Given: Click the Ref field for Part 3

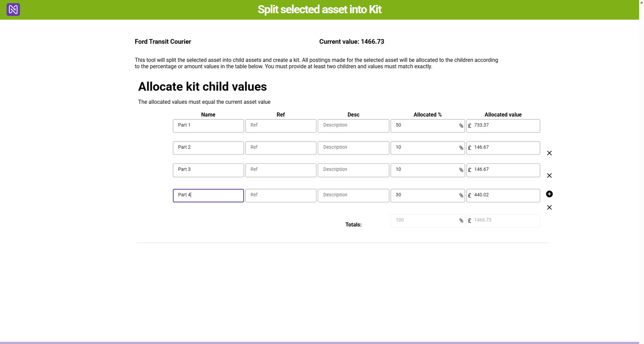Looking at the screenshot, I should 281,170.
